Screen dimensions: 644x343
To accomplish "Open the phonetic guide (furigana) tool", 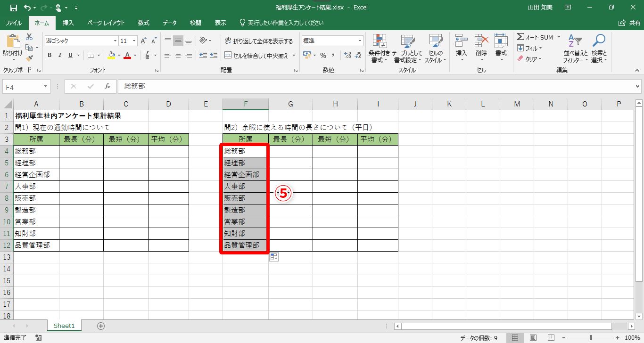I will [148, 55].
